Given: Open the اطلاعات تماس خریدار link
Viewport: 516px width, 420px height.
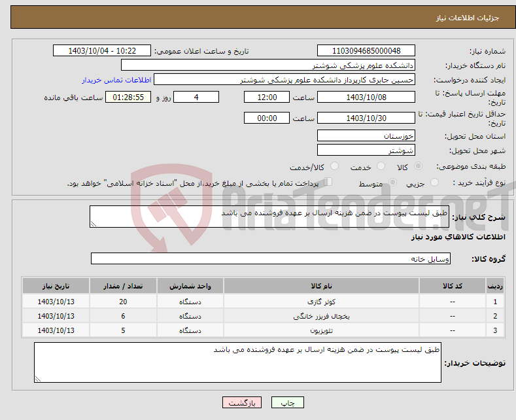Looking at the screenshot, I should (116, 80).
